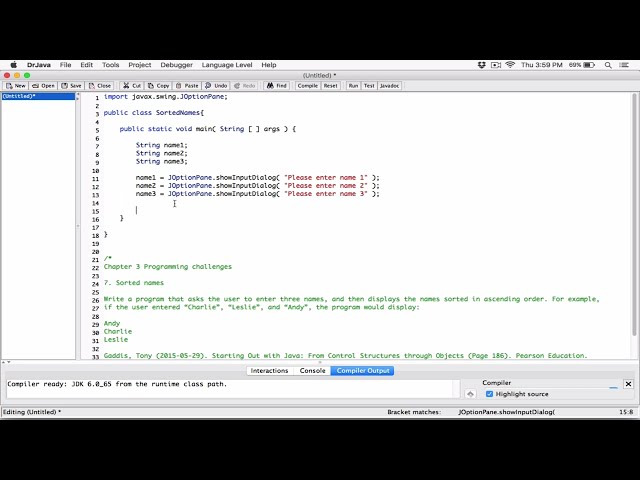Click the 'Chapter 3 Programming challenges' comment
Image resolution: width=640 pixels, height=480 pixels.
tap(168, 267)
